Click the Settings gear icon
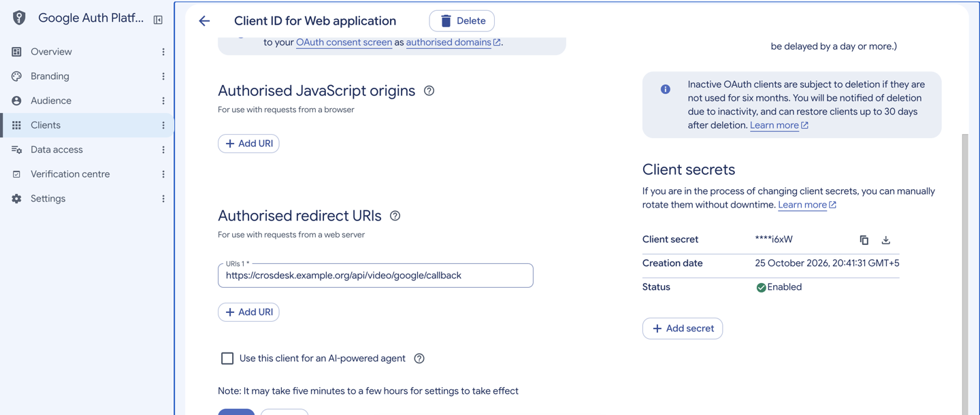This screenshot has width=980, height=415. pyautogui.click(x=16, y=199)
